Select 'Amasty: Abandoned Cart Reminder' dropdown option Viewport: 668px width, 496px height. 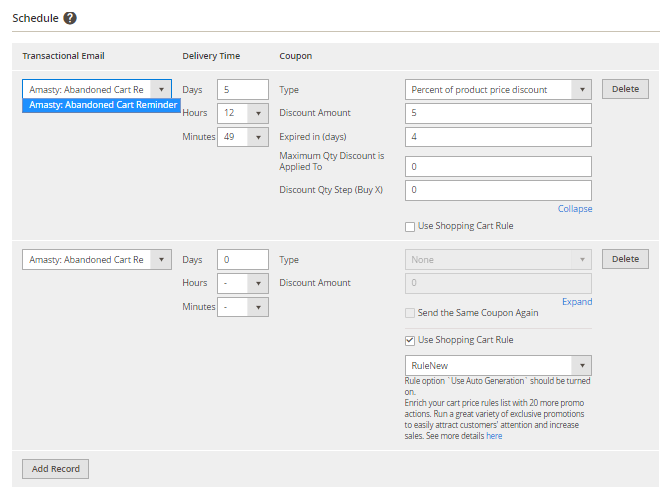pyautogui.click(x=103, y=105)
